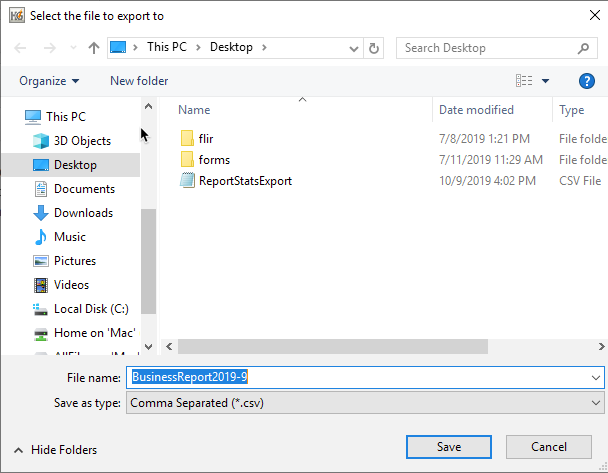Click the Back navigation arrow
The width and height of the screenshot is (608, 473).
pyautogui.click(x=20, y=48)
